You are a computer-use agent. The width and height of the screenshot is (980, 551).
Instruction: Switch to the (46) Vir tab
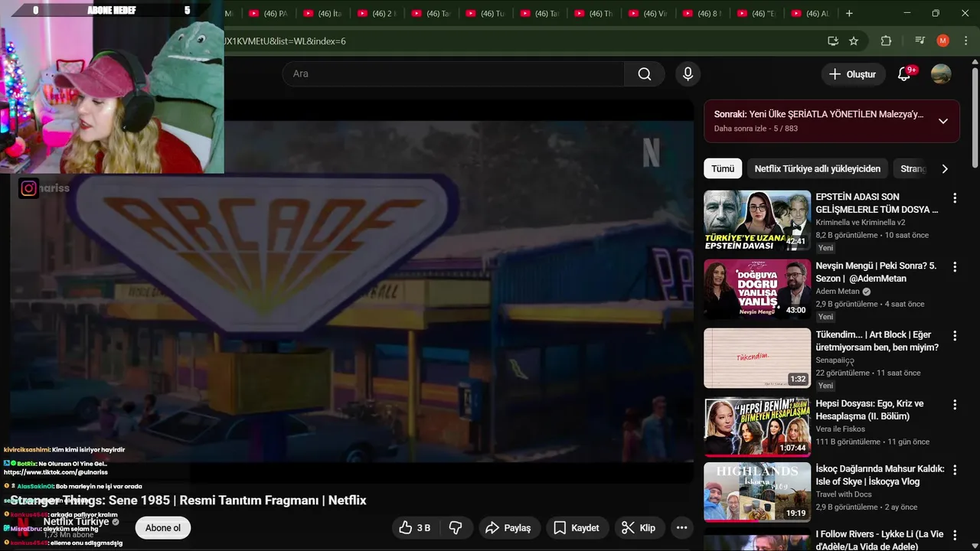[x=648, y=14]
